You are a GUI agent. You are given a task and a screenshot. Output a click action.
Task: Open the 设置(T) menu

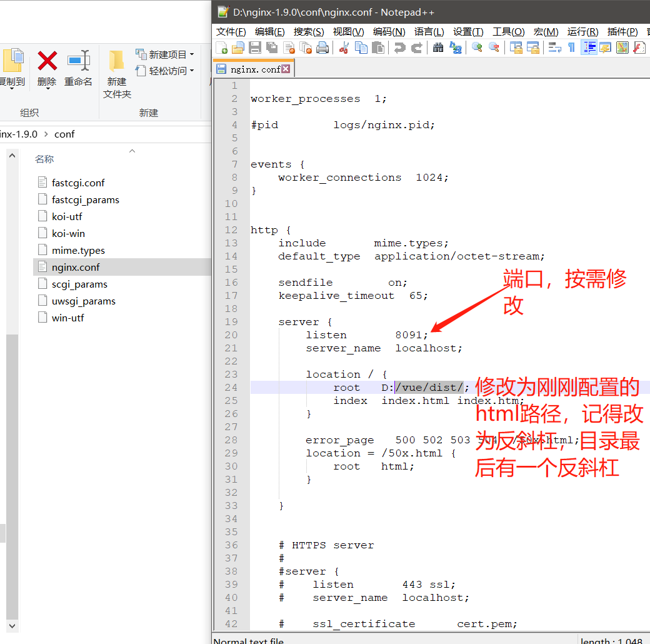[468, 32]
